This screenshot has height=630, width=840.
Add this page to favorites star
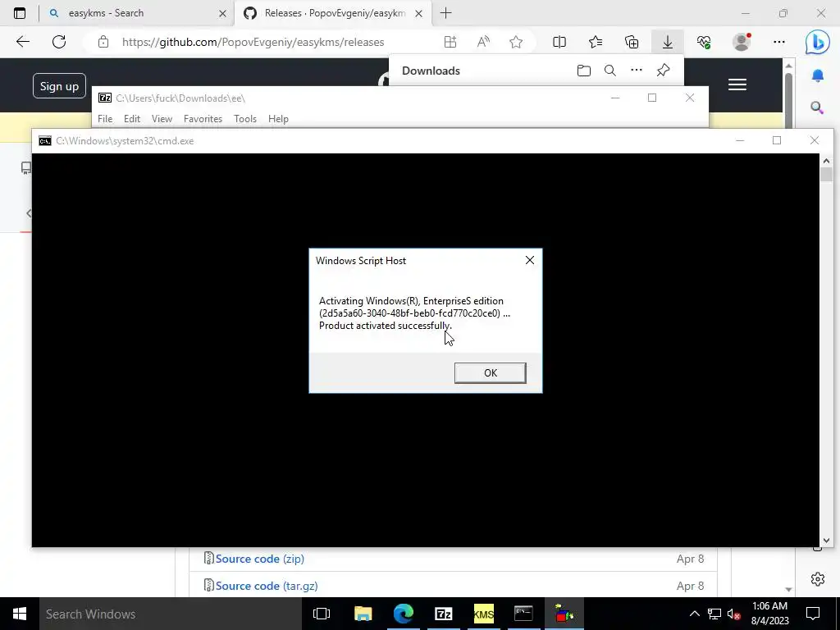516,42
